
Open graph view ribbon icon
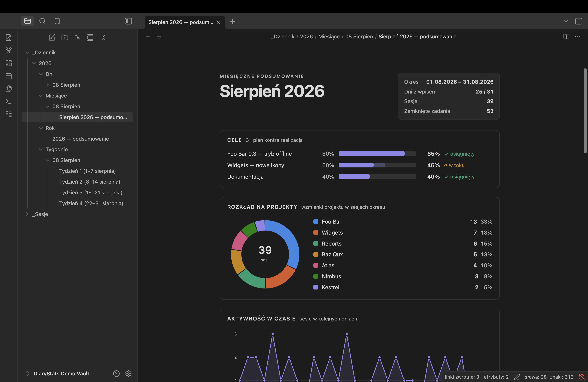(x=9, y=50)
